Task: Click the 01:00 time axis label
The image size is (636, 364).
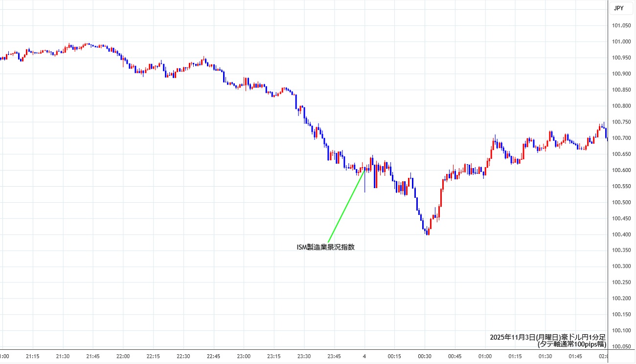Action: click(x=485, y=357)
